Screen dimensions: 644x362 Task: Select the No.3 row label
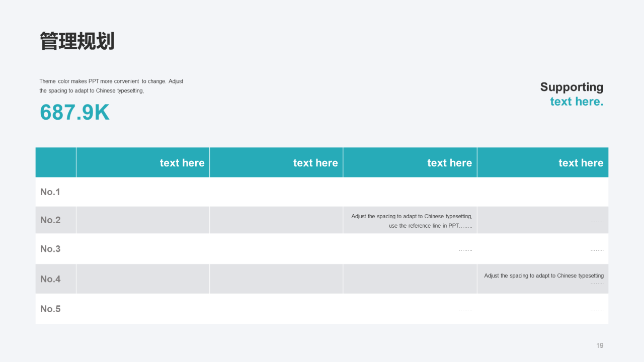pos(50,249)
